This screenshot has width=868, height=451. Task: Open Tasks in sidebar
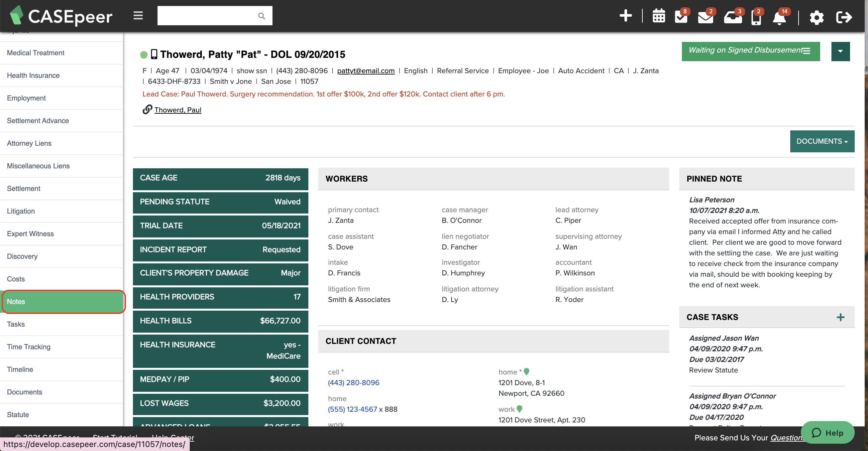tap(61, 324)
